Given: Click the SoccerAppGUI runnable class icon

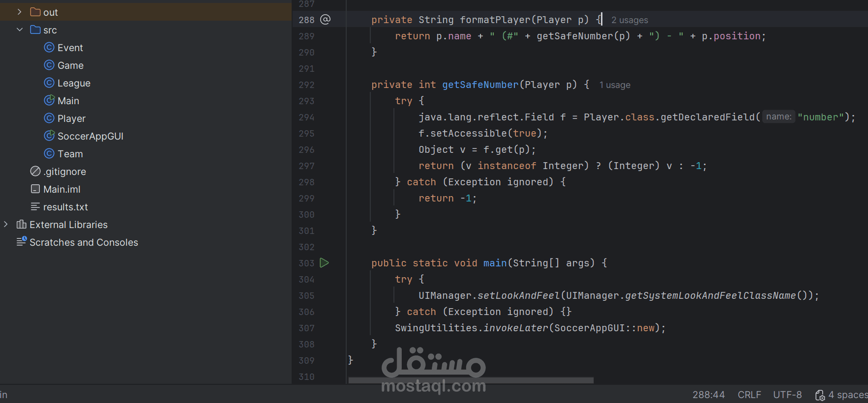Looking at the screenshot, I should coord(49,136).
